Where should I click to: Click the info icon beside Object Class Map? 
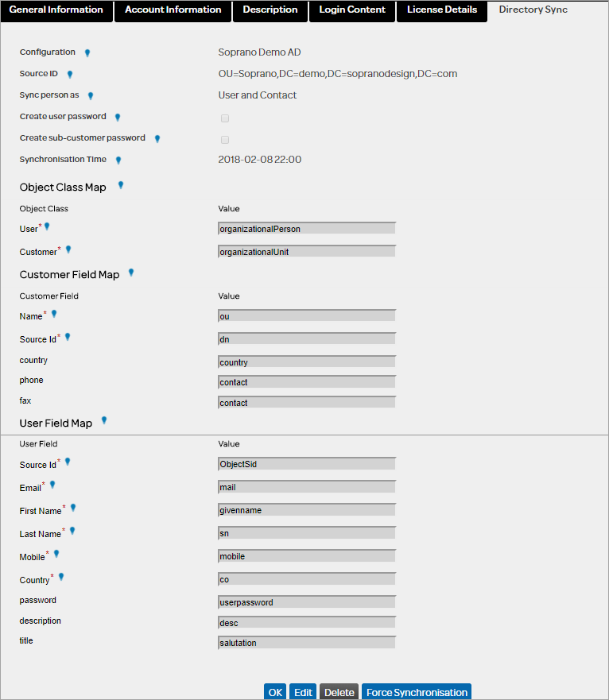121,186
